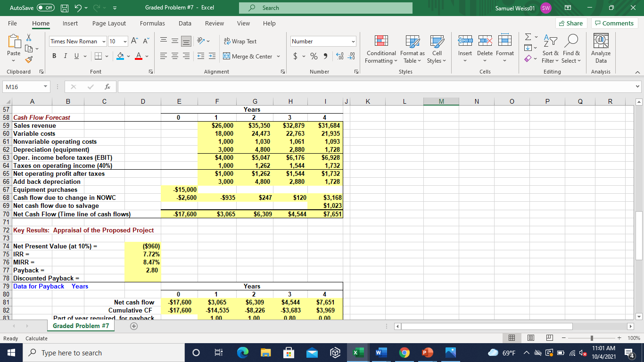Click the Increase Decimal icon
The width and height of the screenshot is (644, 362).
point(340,56)
